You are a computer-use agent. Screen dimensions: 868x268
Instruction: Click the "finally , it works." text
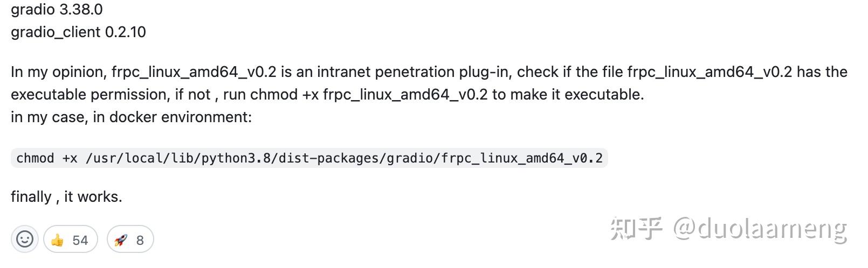(x=66, y=197)
